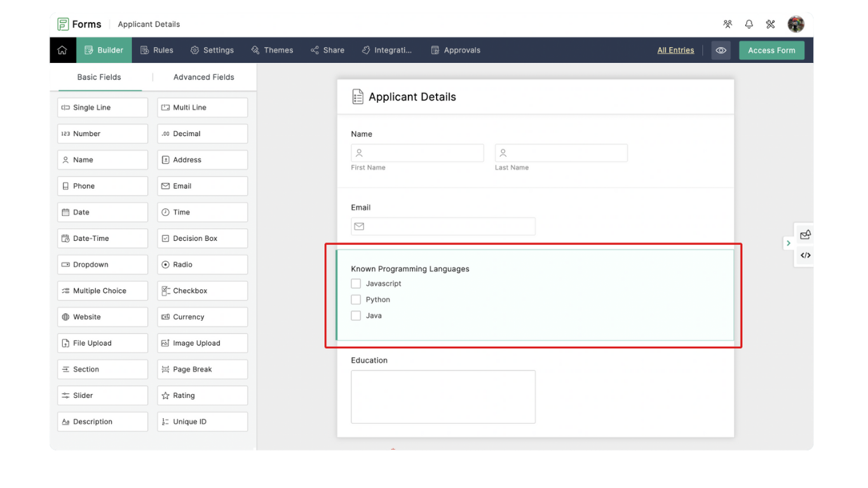868x488 pixels.
Task: Add an Image Upload field
Action: click(203, 343)
